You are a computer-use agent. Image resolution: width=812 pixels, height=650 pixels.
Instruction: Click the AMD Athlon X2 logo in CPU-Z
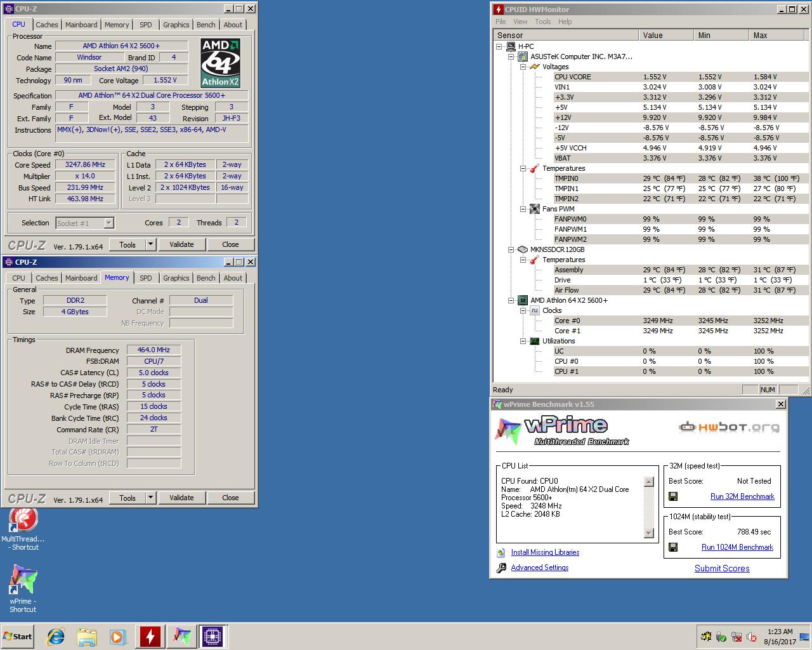click(220, 63)
